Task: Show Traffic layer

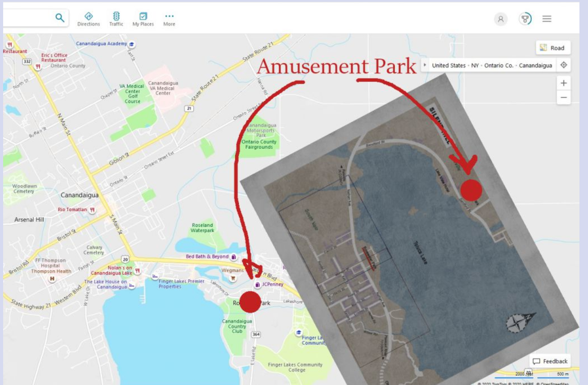Action: tap(116, 19)
